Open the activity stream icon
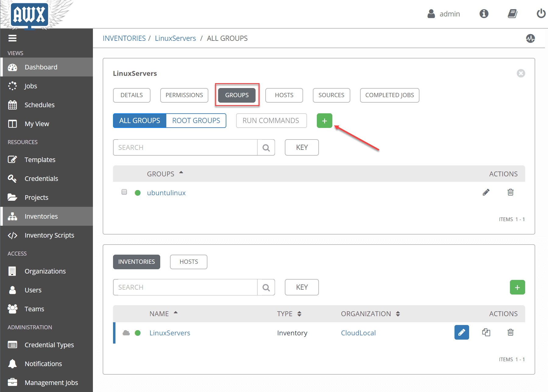548x392 pixels. tap(530, 38)
